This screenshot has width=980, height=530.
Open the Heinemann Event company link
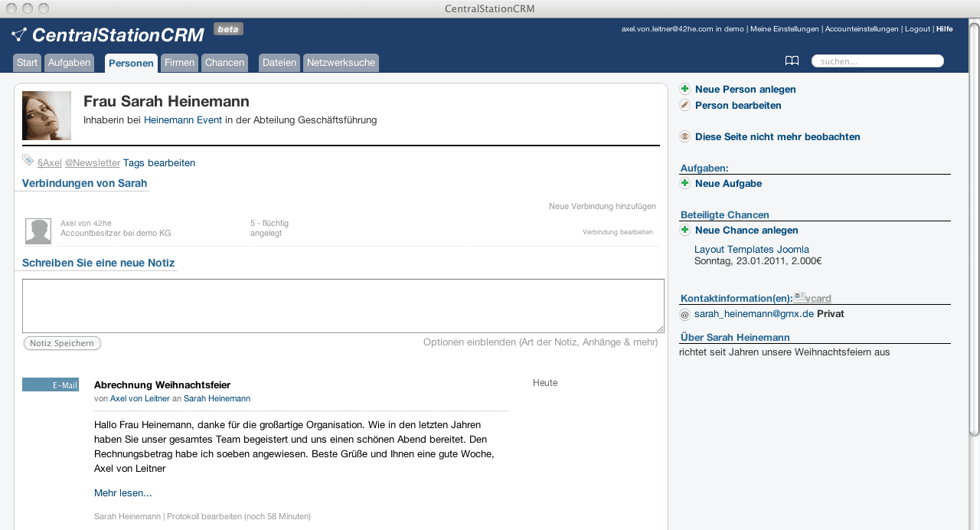point(182,120)
